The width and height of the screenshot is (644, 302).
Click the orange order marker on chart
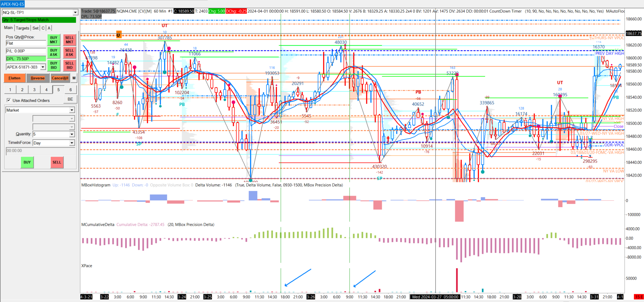(118, 35)
